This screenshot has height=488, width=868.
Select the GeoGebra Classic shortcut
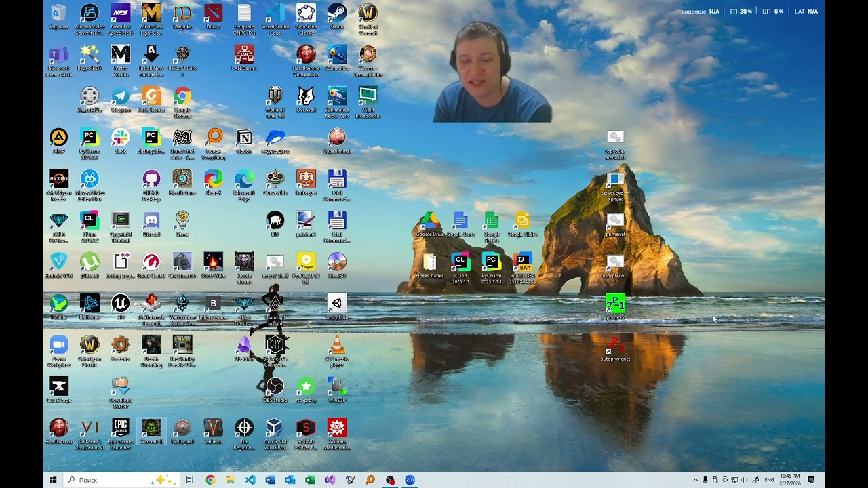[x=306, y=20]
